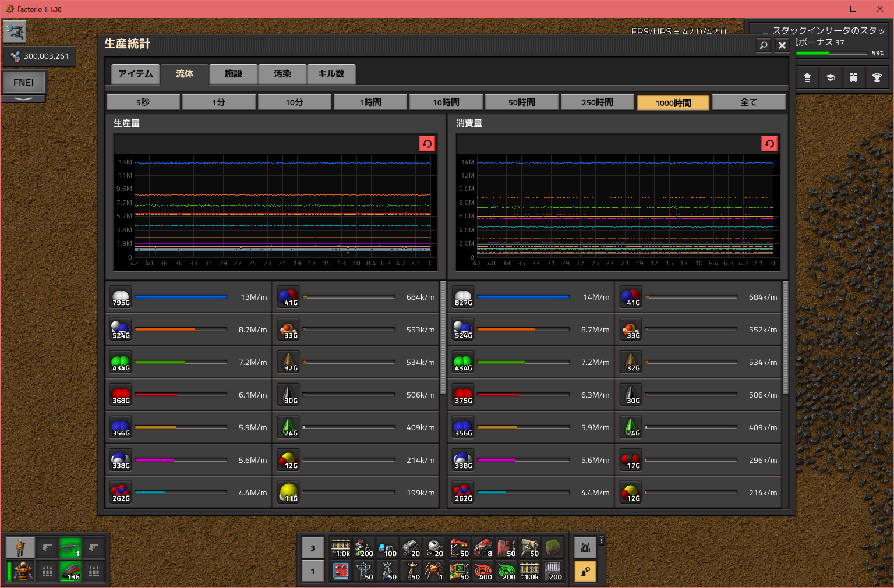The height and width of the screenshot is (588, 894).
Task: Set time range to 5秒
Action: [143, 102]
